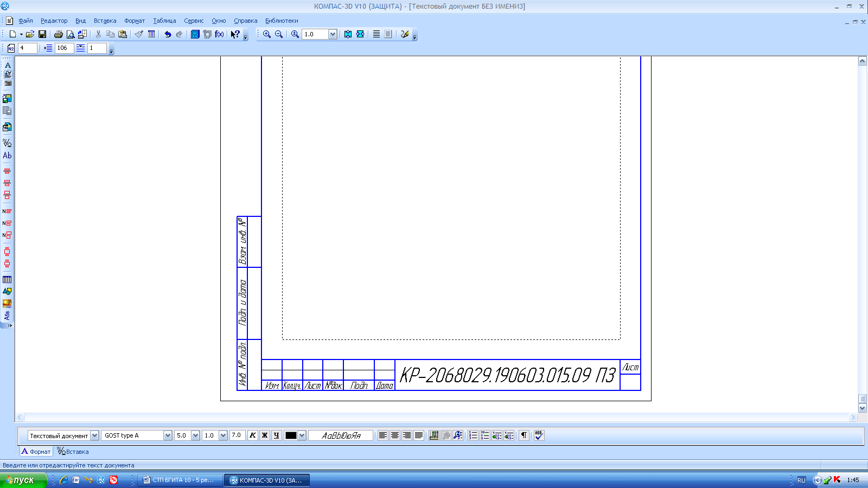The image size is (868, 488).
Task: Open the zoom scale 1.0 dropdown
Action: coord(333,34)
